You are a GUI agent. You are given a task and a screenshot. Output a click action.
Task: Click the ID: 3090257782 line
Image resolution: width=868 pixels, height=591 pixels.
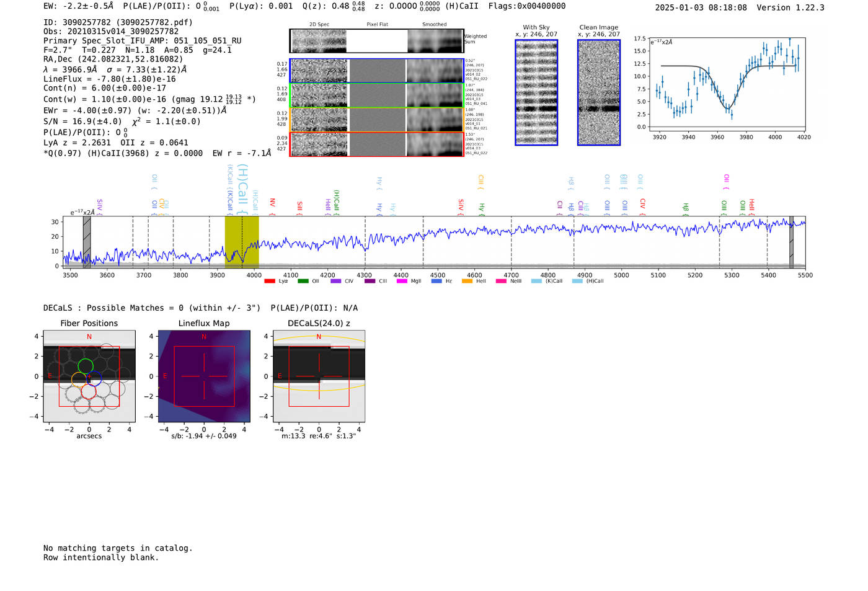[118, 22]
